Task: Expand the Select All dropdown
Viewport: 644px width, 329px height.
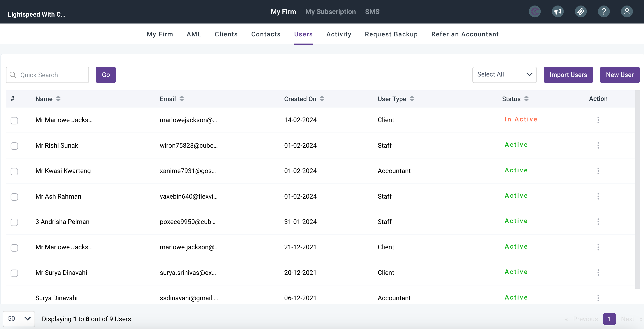Action: click(x=504, y=74)
